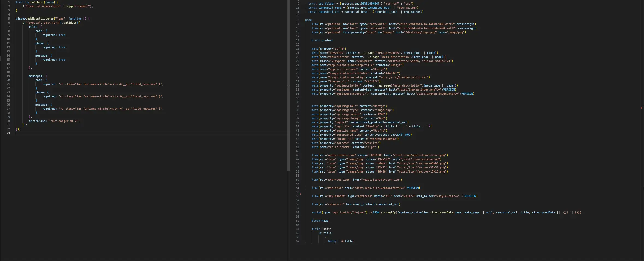Select line number 54 in the right gutter
Image resolution: width=644 pixels, height=261 pixels.
(x=297, y=188)
